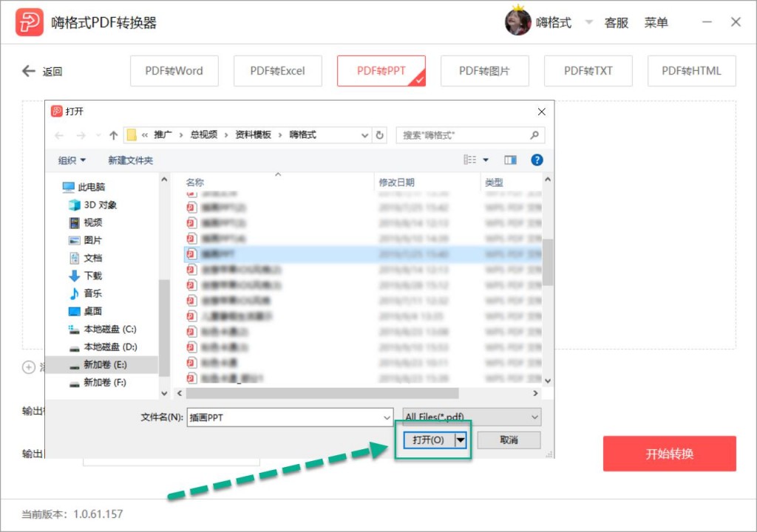Select 桌面 in the sidebar
757x532 pixels.
coord(86,311)
